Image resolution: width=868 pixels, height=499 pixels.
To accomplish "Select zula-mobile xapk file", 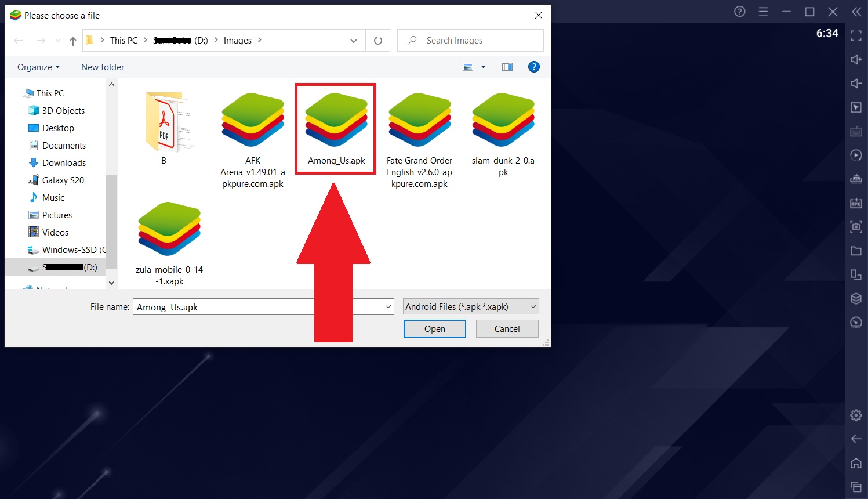I will (x=169, y=243).
